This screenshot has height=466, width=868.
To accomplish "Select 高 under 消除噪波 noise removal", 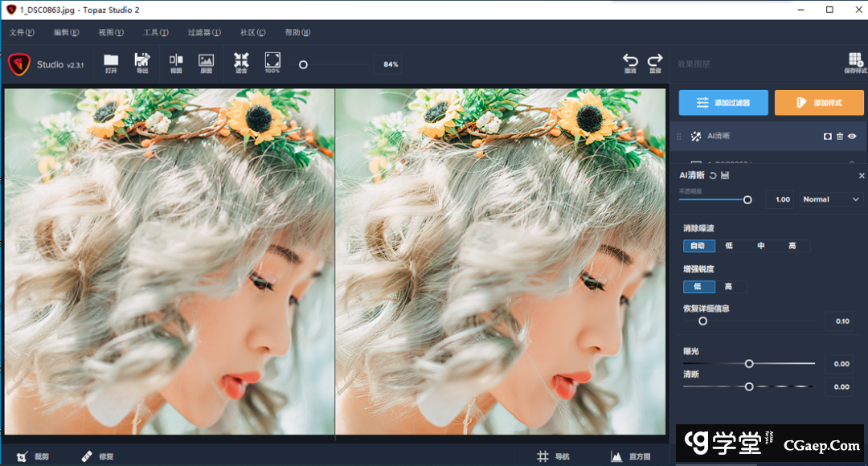I will (792, 246).
